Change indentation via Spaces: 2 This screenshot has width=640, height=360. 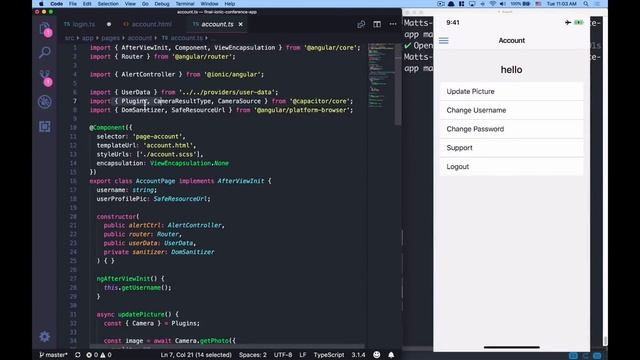253,355
